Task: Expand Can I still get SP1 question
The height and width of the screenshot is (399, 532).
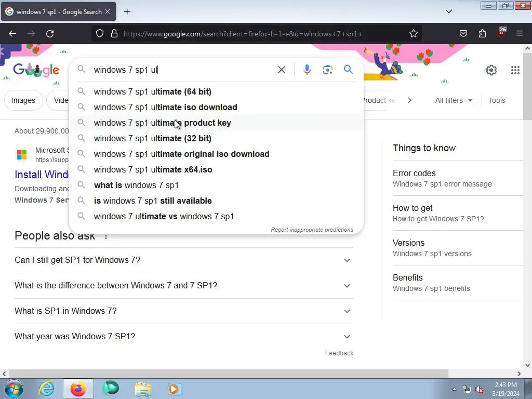Action: point(184,260)
